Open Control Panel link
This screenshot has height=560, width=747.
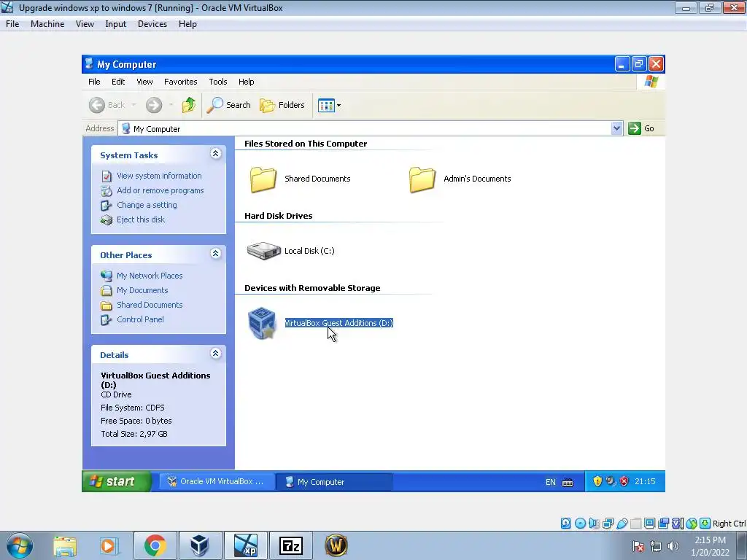[x=140, y=319]
